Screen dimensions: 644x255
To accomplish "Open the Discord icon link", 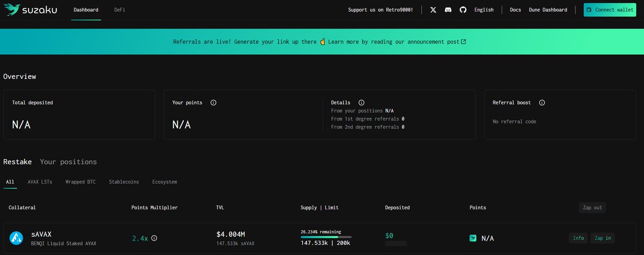I will coord(448,10).
